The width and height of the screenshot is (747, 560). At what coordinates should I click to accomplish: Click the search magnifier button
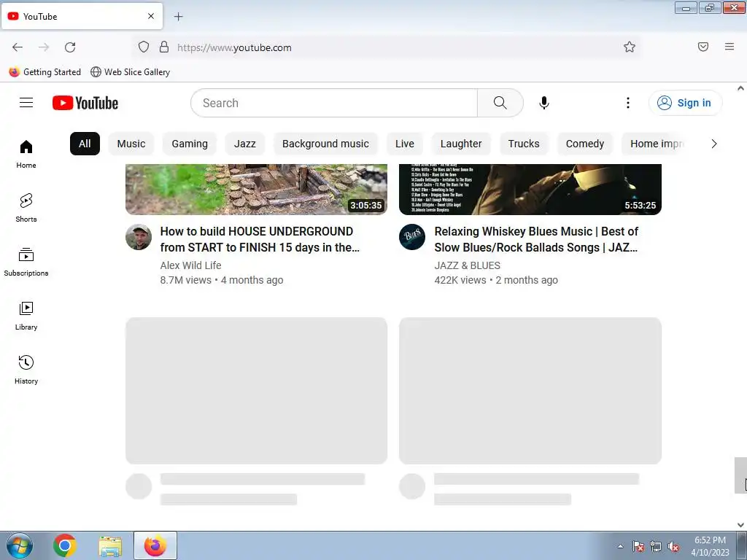tap(500, 103)
